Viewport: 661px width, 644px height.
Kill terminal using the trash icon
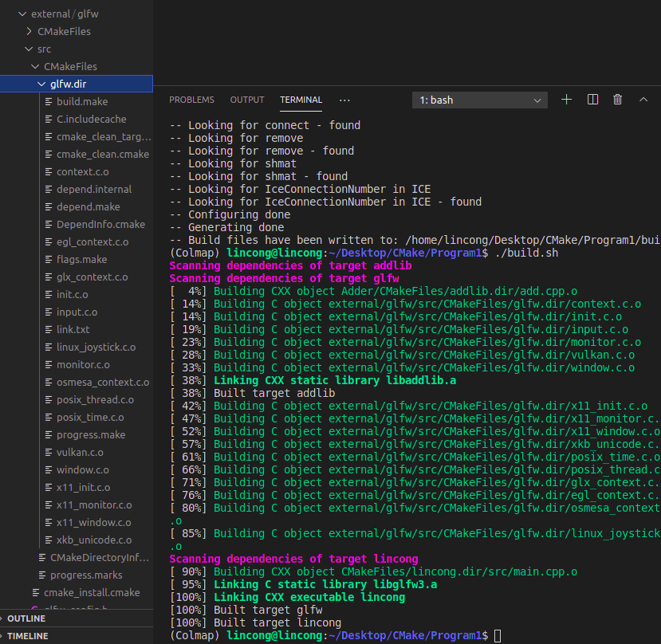click(x=617, y=100)
